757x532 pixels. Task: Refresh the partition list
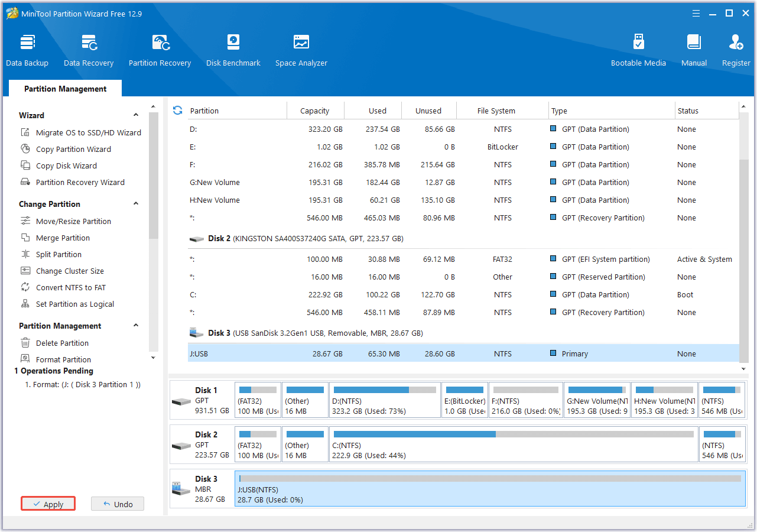click(177, 110)
